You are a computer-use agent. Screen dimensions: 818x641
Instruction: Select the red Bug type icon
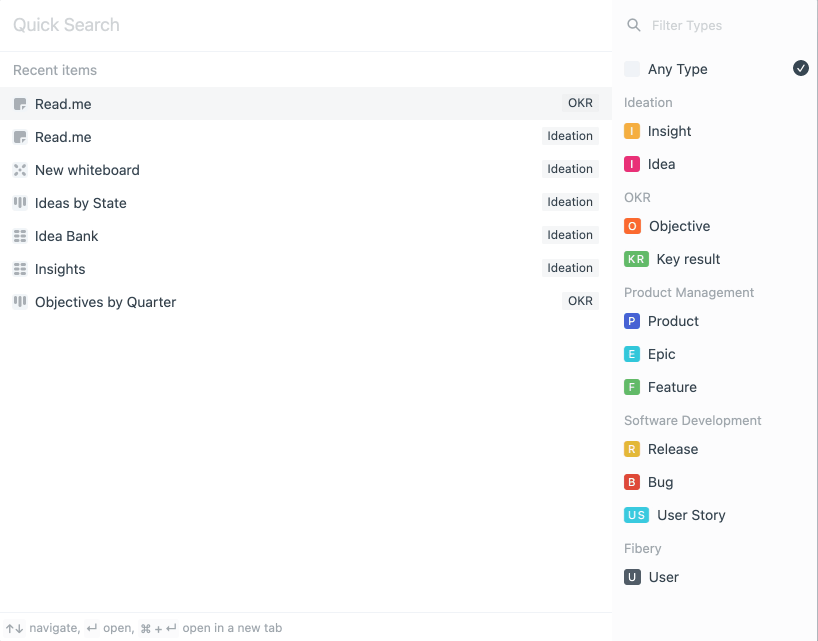(632, 482)
